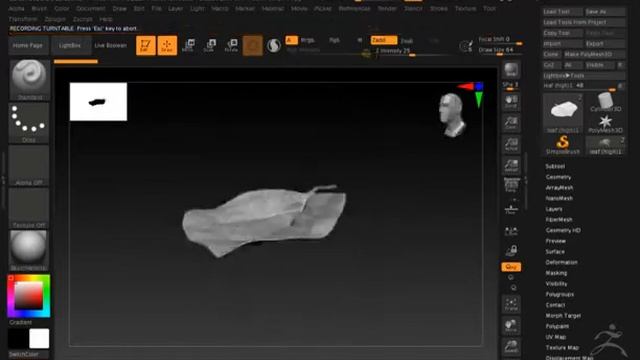Pick a color in the color picker square
640x360 pixels.
pos(29,296)
